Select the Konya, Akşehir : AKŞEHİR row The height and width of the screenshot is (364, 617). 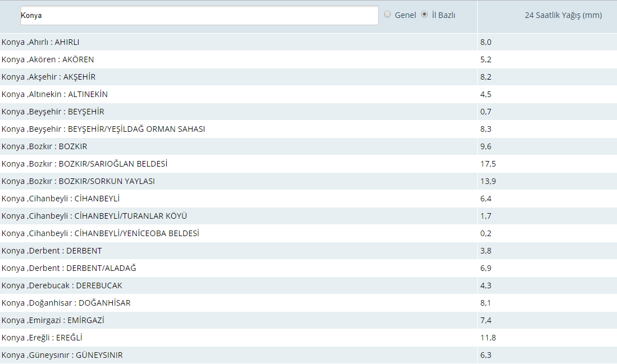tap(309, 77)
